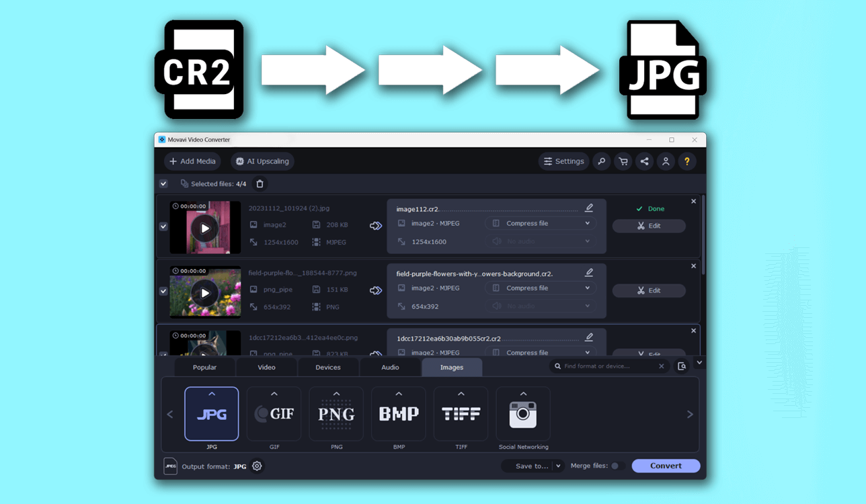Viewport: 866px width, 504px height.
Task: Open Compress file dropdown for 1dcc17212ea6b30ab9b055cr2
Action: pyautogui.click(x=541, y=351)
